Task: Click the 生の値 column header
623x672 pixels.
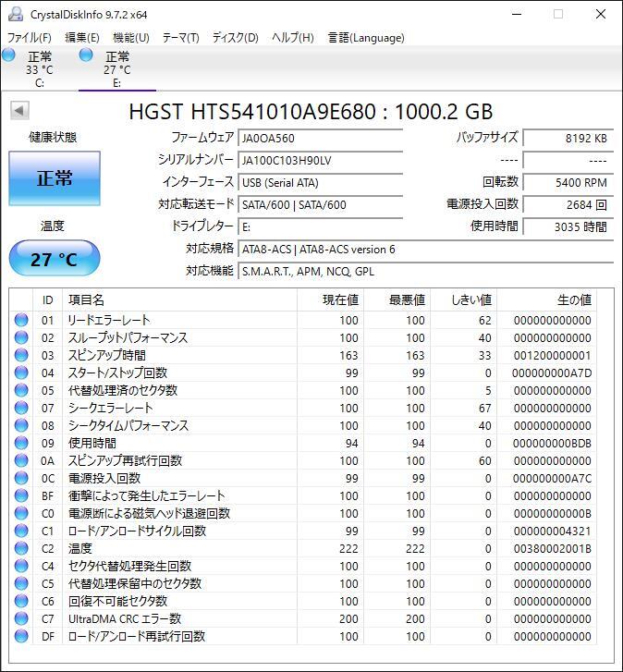Action: point(546,300)
